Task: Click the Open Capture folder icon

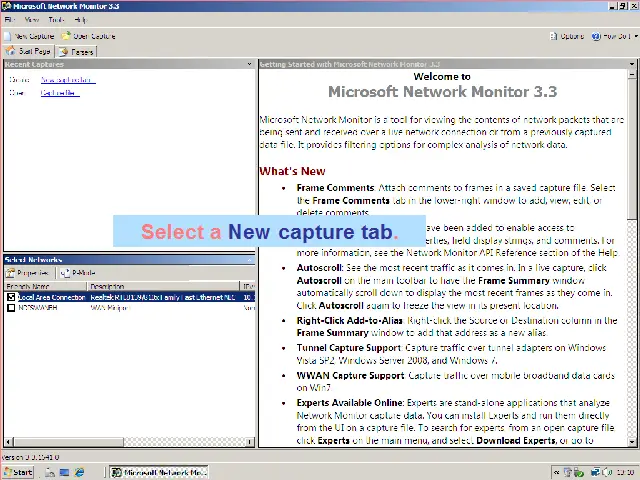Action: coord(66,36)
